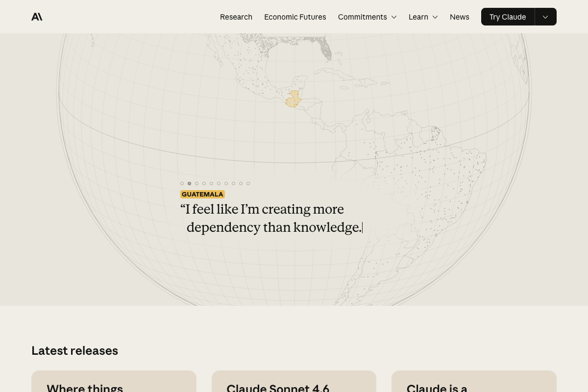588x392 pixels.
Task: Open the Commitments menu label
Action: pos(363,17)
